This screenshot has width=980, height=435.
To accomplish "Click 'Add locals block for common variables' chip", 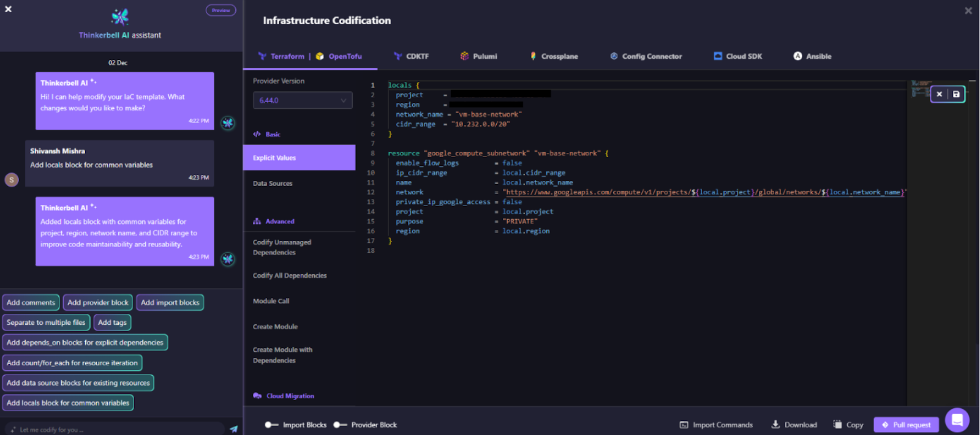I will [x=68, y=403].
